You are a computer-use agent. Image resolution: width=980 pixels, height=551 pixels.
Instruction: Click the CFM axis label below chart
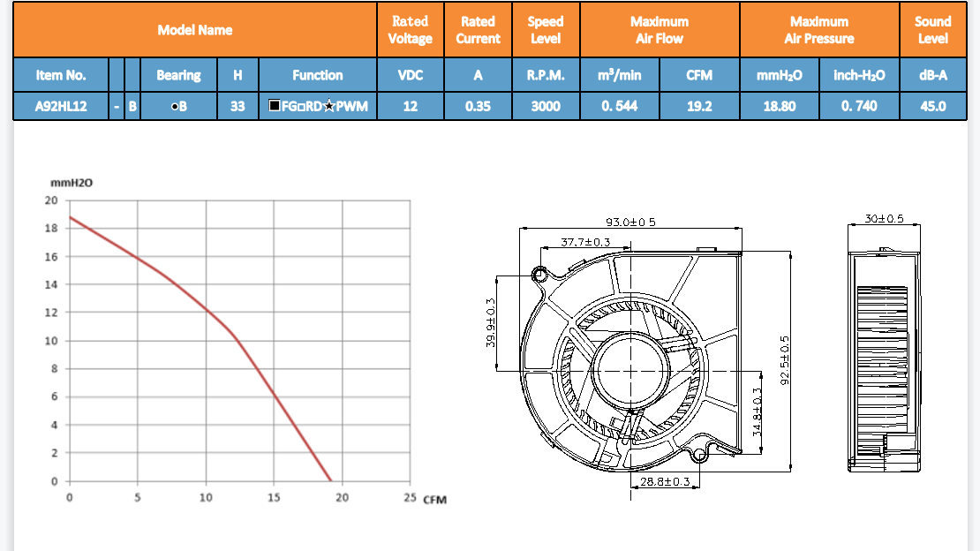pyautogui.click(x=434, y=500)
